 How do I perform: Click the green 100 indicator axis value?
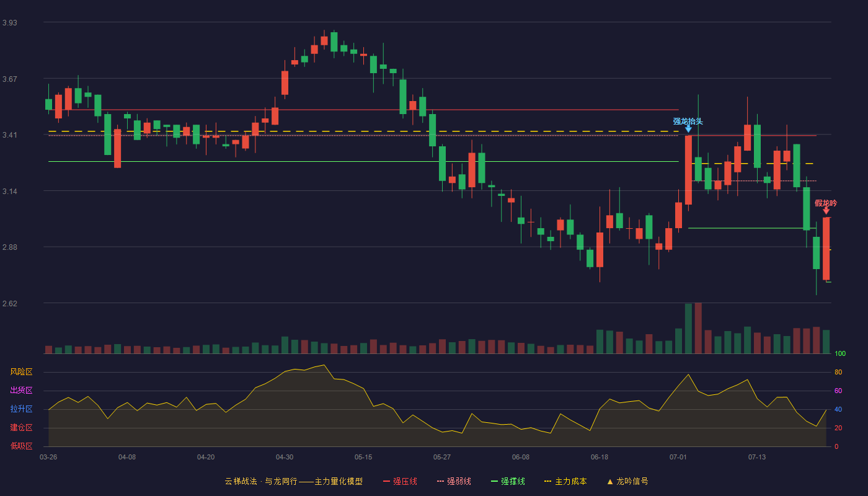point(840,354)
